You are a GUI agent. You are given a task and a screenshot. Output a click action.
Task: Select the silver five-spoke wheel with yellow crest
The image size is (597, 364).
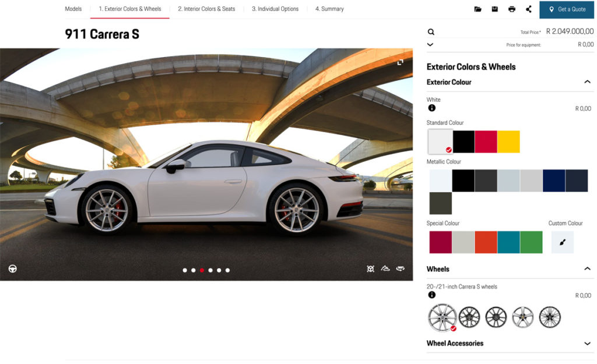click(x=523, y=317)
